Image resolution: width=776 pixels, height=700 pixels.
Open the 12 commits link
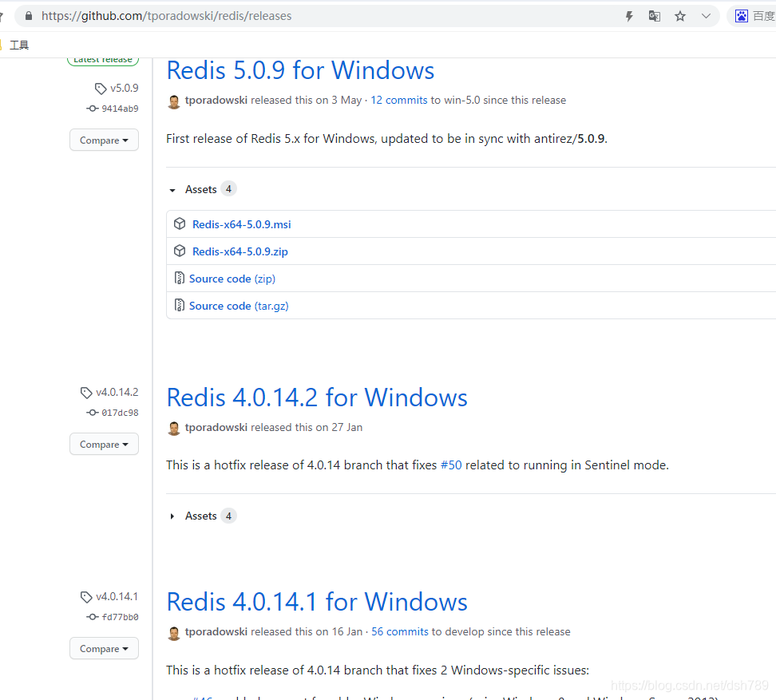[x=399, y=100]
